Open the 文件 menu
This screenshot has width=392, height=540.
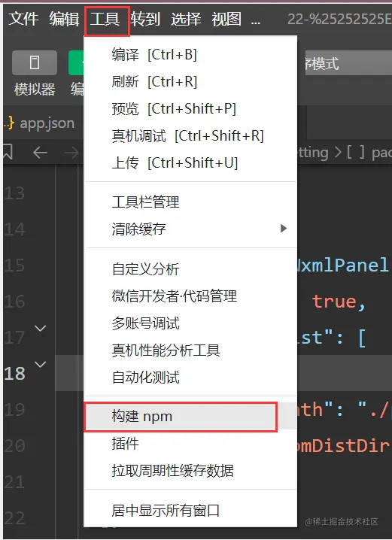(x=23, y=19)
